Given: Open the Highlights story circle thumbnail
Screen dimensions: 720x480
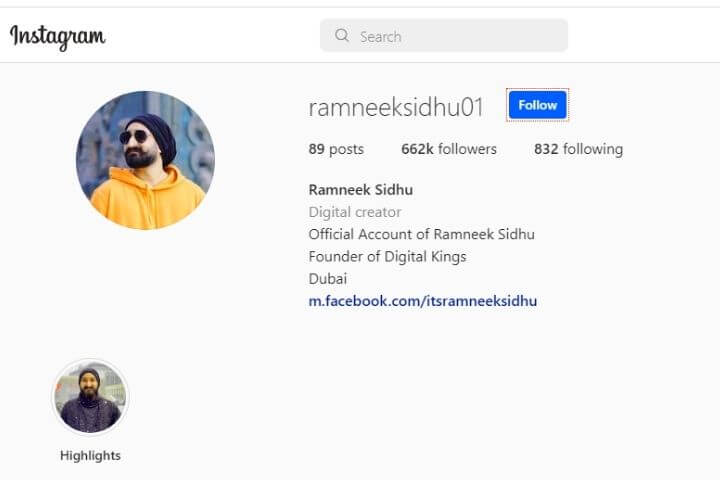Looking at the screenshot, I should pyautogui.click(x=90, y=397).
